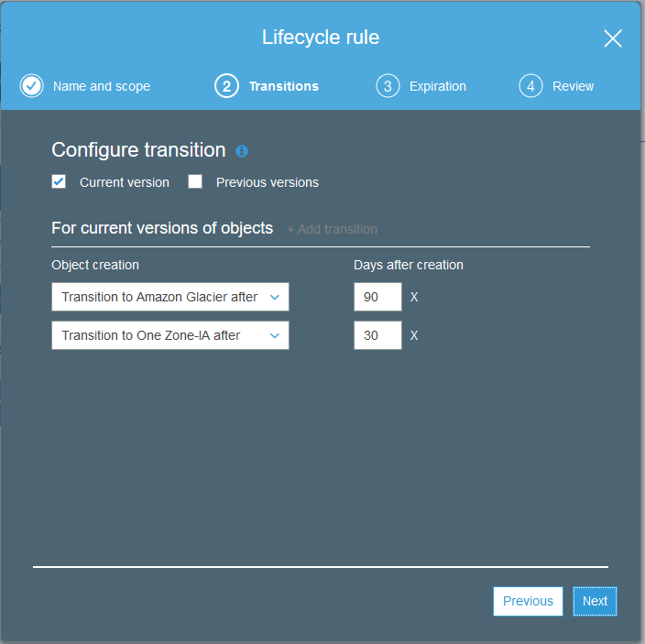Click the Object creation column label
The height and width of the screenshot is (644, 645).
[x=95, y=265]
